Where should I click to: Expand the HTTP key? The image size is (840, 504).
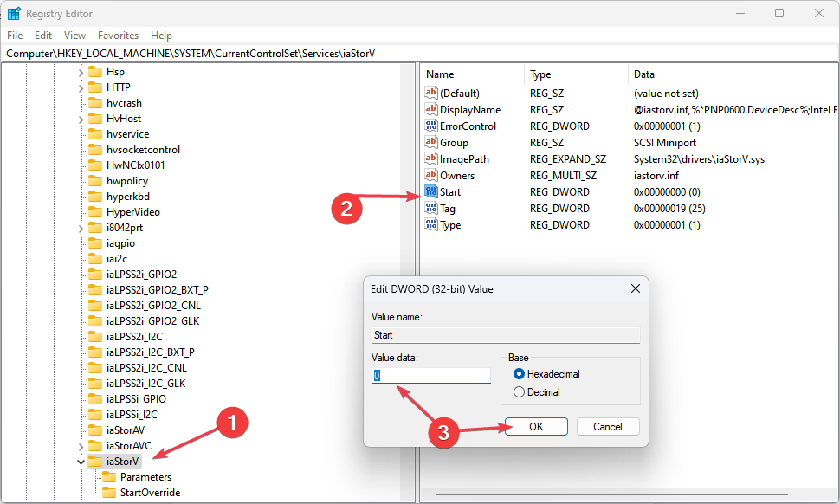[81, 87]
